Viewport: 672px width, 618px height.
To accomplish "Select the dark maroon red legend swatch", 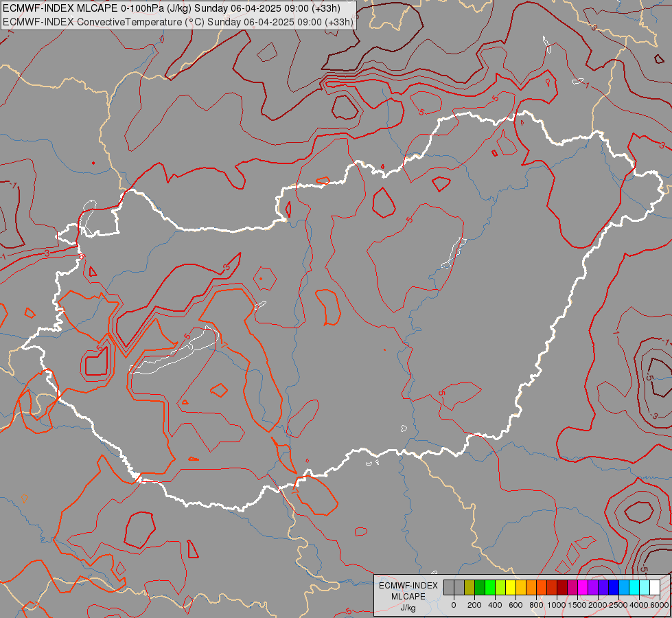I will (562, 588).
